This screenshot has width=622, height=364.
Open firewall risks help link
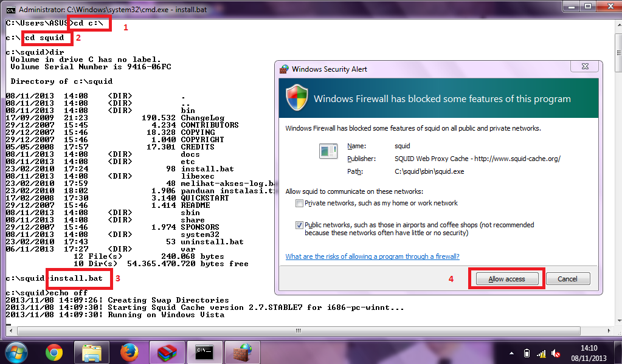click(x=373, y=256)
